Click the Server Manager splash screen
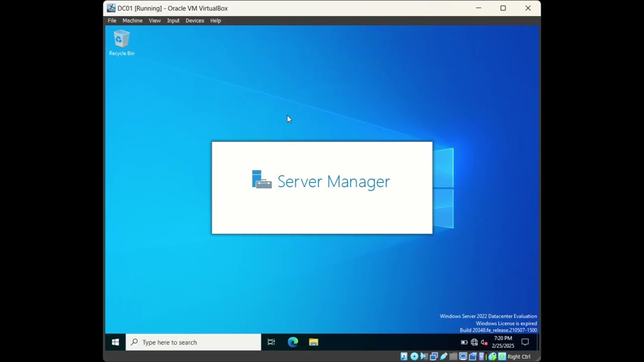Screen dimensions: 644x362 tap(322, 188)
